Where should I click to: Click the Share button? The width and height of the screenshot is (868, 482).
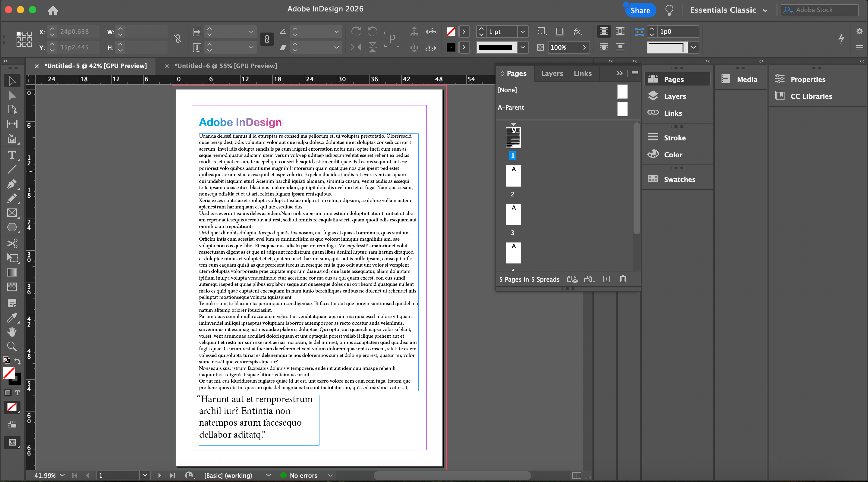point(640,10)
